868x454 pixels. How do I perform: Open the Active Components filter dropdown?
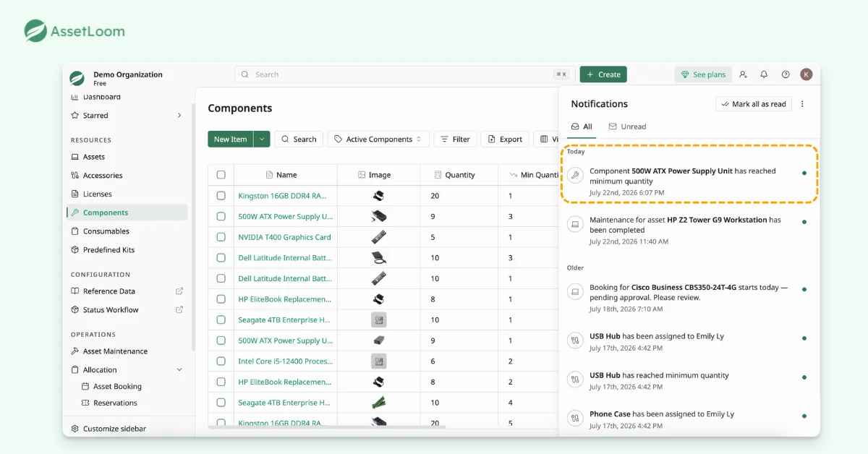coord(378,139)
